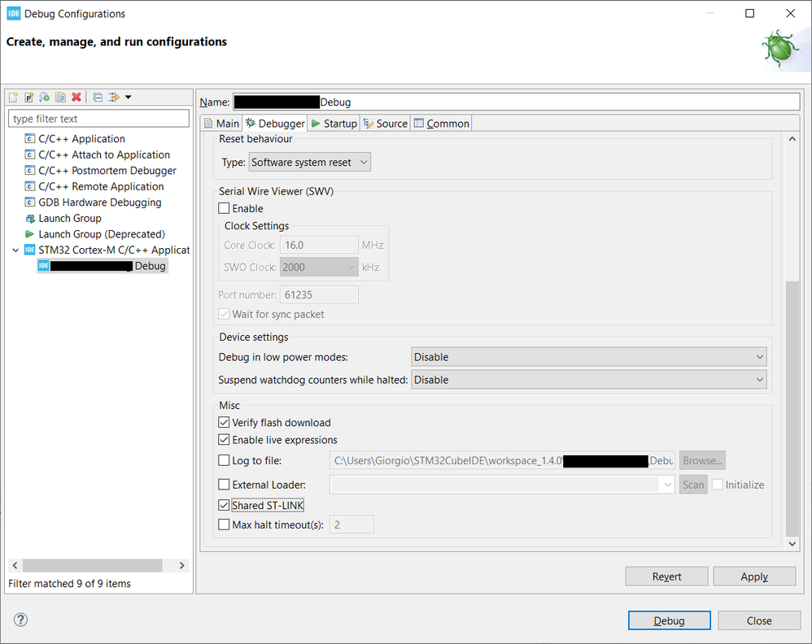
Task: Delete the selected configuration with the red X
Action: pos(76,97)
